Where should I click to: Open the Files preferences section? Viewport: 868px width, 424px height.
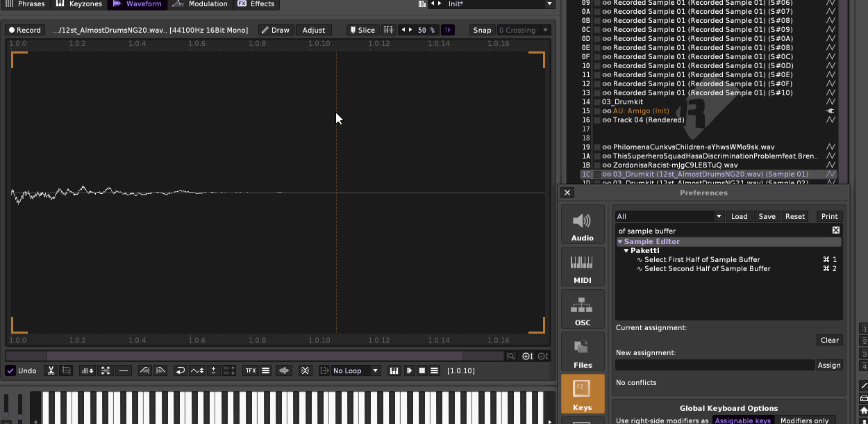coord(582,352)
